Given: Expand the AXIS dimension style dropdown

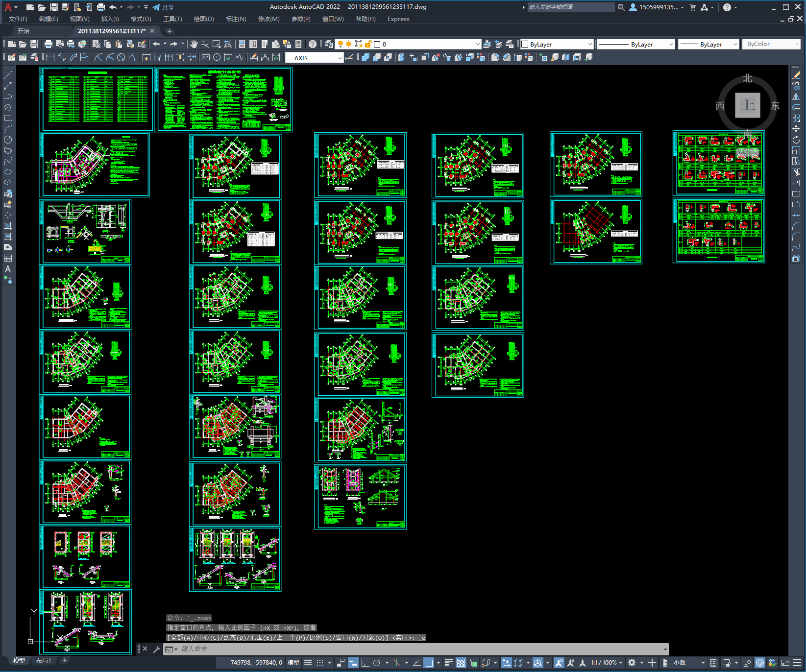Looking at the screenshot, I should tap(340, 58).
